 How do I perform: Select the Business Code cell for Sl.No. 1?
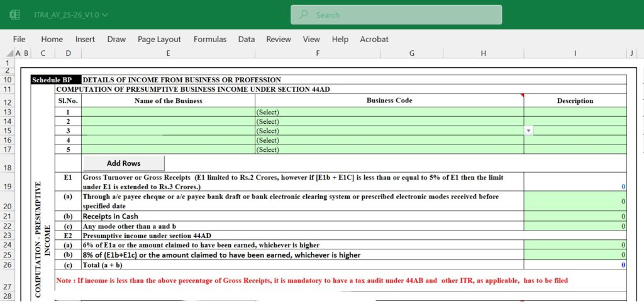389,112
